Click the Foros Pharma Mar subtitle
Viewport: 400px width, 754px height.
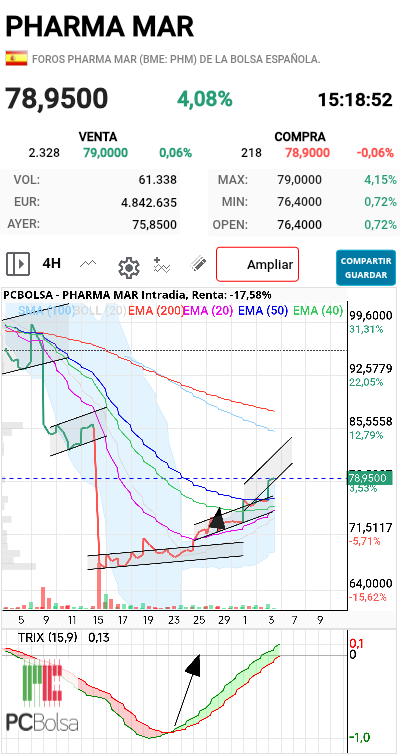point(176,60)
